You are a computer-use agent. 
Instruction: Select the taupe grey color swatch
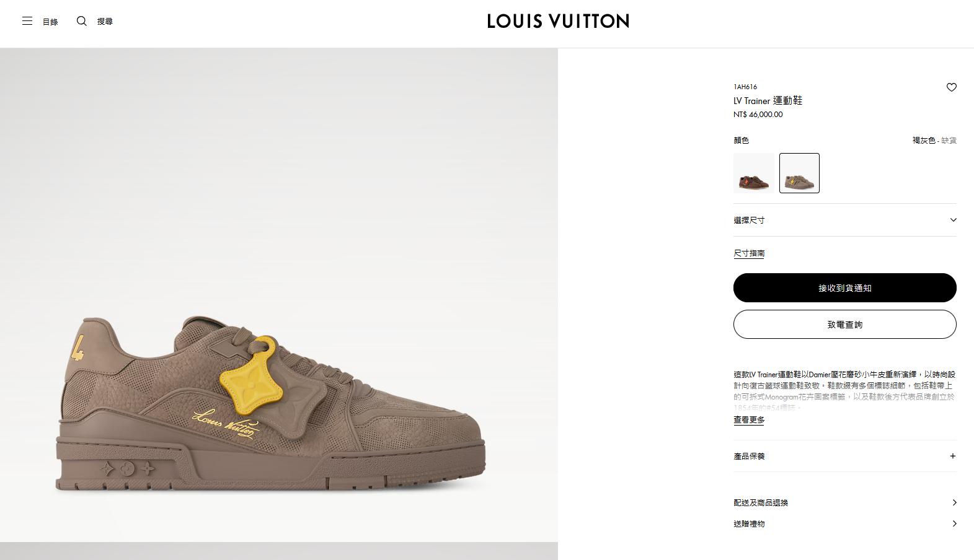pos(799,173)
